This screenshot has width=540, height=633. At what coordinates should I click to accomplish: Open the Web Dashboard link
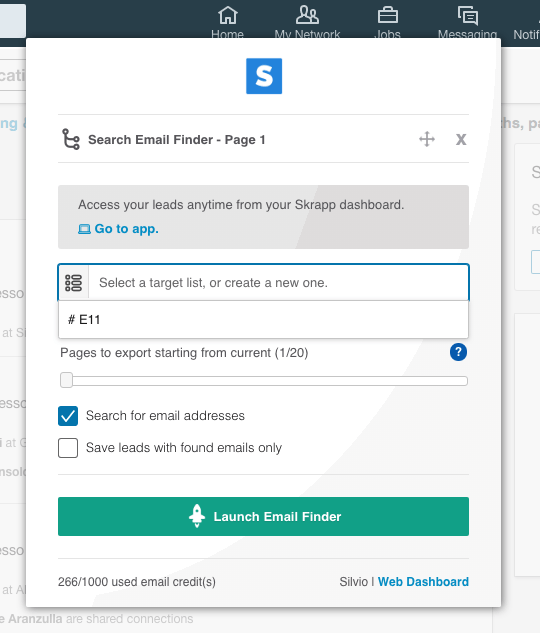pos(423,582)
